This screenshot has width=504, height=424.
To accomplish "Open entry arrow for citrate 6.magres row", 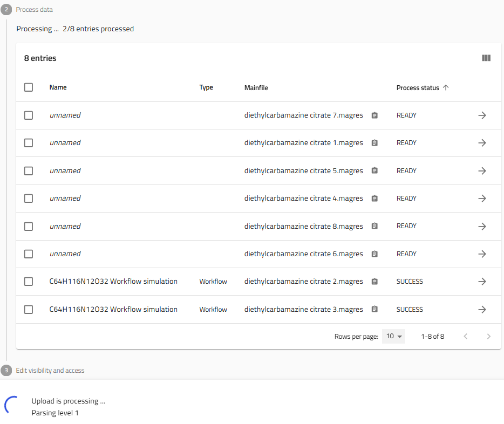I will coord(482,254).
